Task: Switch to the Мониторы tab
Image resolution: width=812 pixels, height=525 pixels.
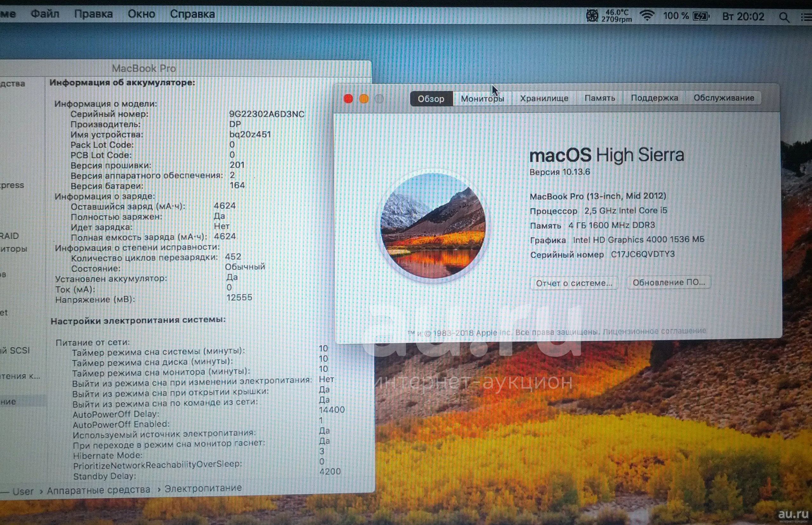Action: (482, 98)
